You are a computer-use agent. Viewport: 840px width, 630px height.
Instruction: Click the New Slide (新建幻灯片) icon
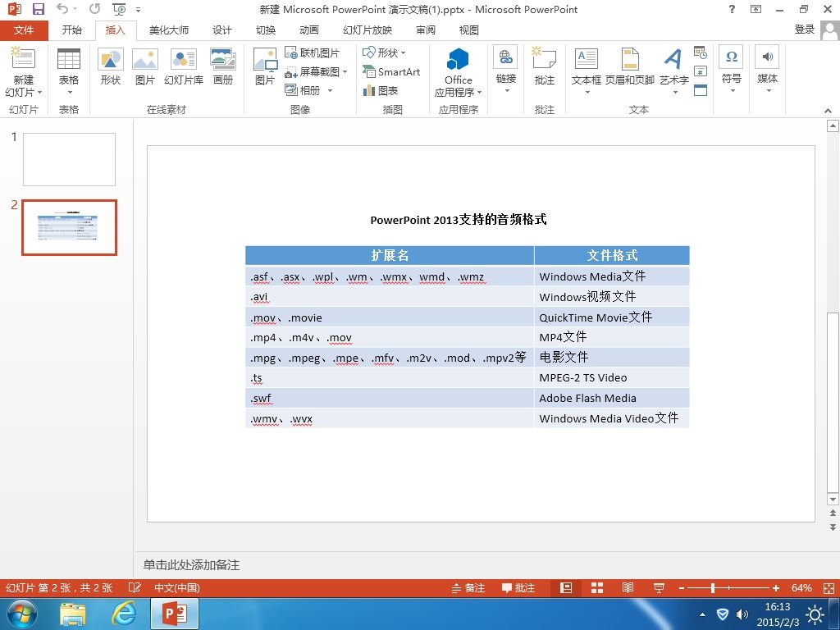click(x=23, y=58)
